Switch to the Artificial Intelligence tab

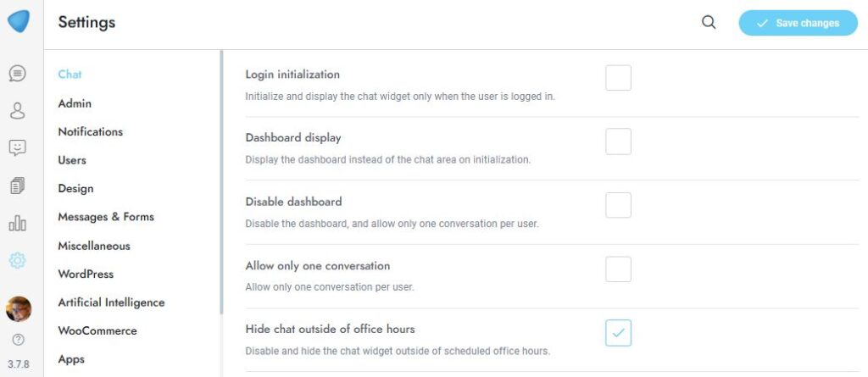[111, 302]
